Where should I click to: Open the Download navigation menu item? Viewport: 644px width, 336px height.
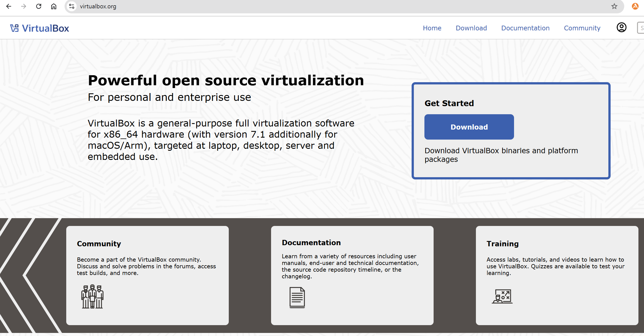[x=471, y=28]
